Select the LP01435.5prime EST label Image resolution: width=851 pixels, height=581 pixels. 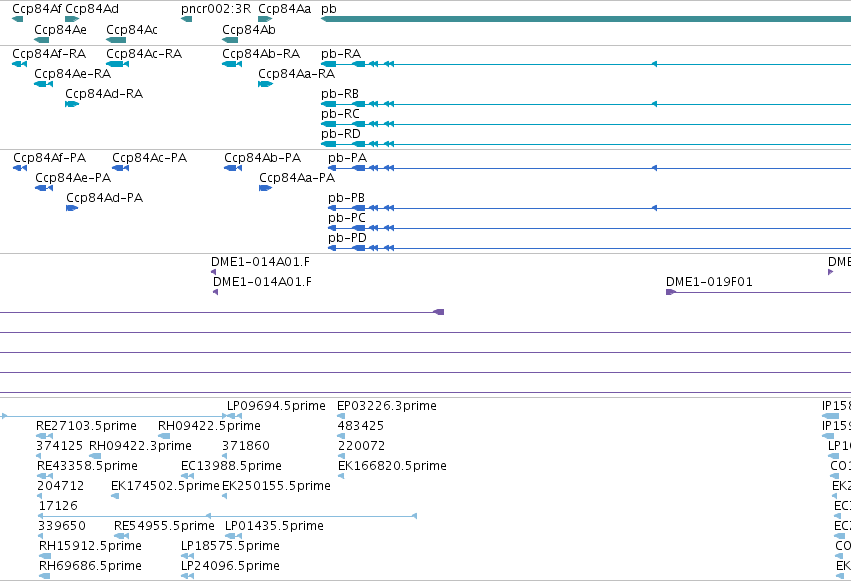pyautogui.click(x=274, y=526)
